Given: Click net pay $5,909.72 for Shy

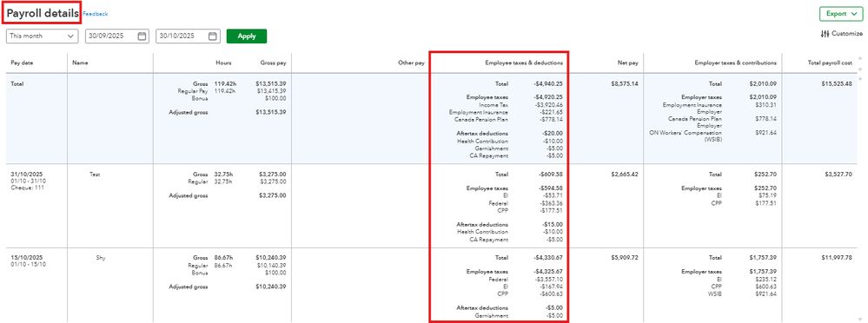Looking at the screenshot, I should click(625, 257).
